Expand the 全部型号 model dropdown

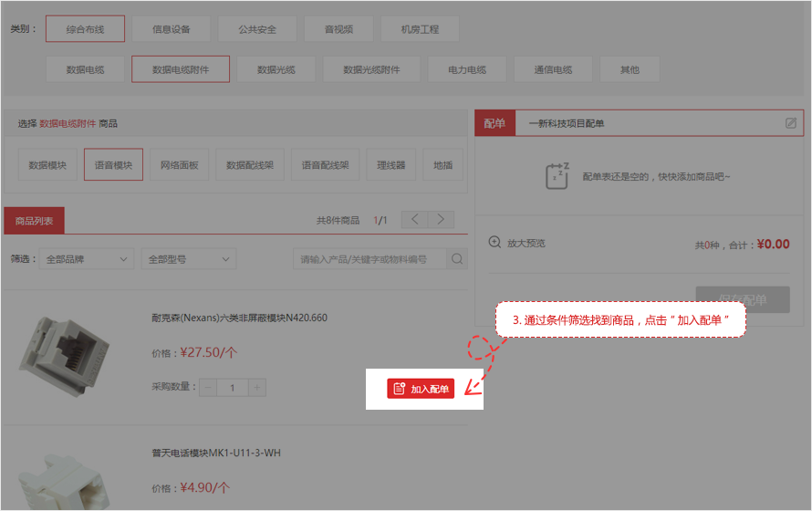190,259
